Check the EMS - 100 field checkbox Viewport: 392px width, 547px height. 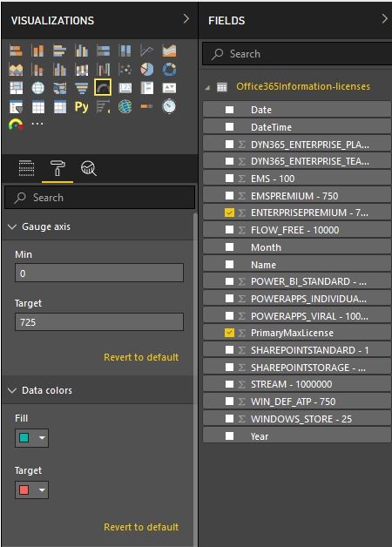(x=229, y=179)
